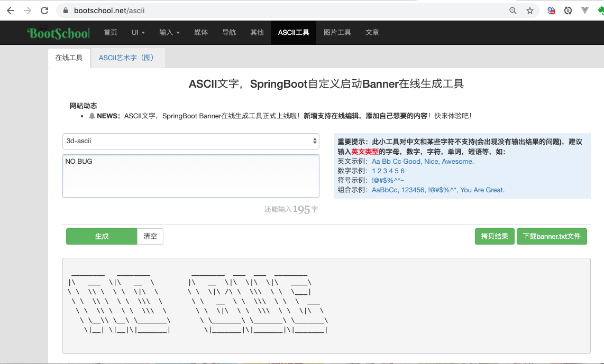The image size is (604, 364).
Task: Click the 还能输入195字 counter text
Action: pyautogui.click(x=291, y=209)
